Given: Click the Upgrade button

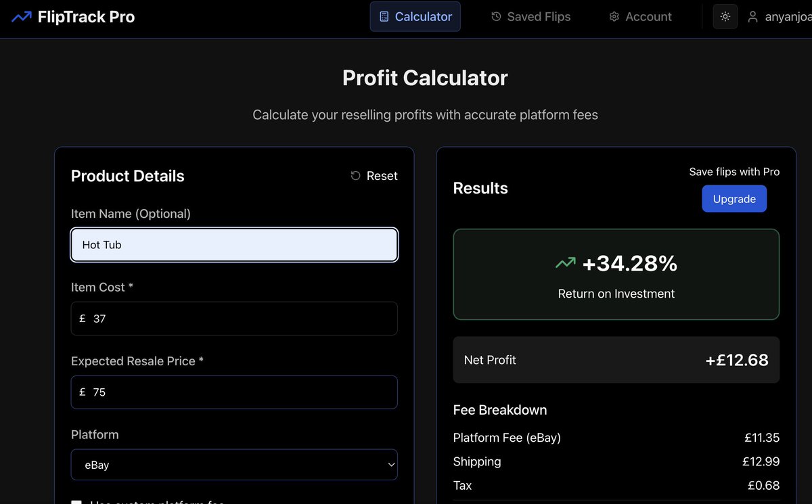Looking at the screenshot, I should [734, 198].
